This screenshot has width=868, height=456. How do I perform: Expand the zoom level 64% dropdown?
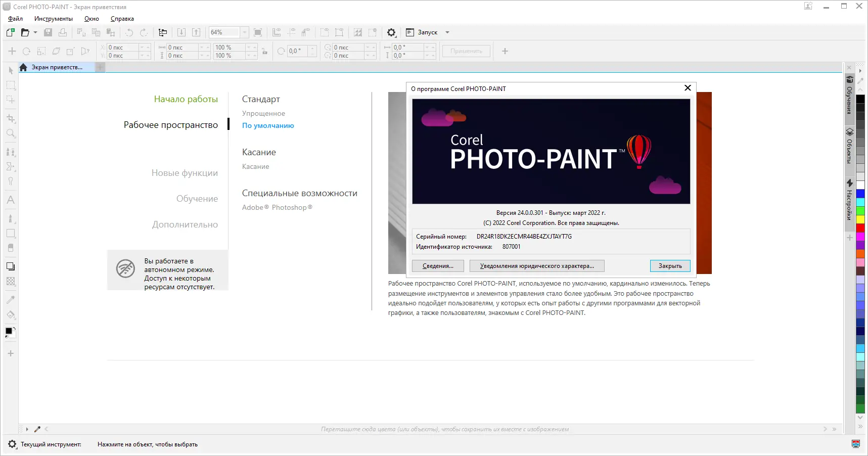click(x=244, y=32)
